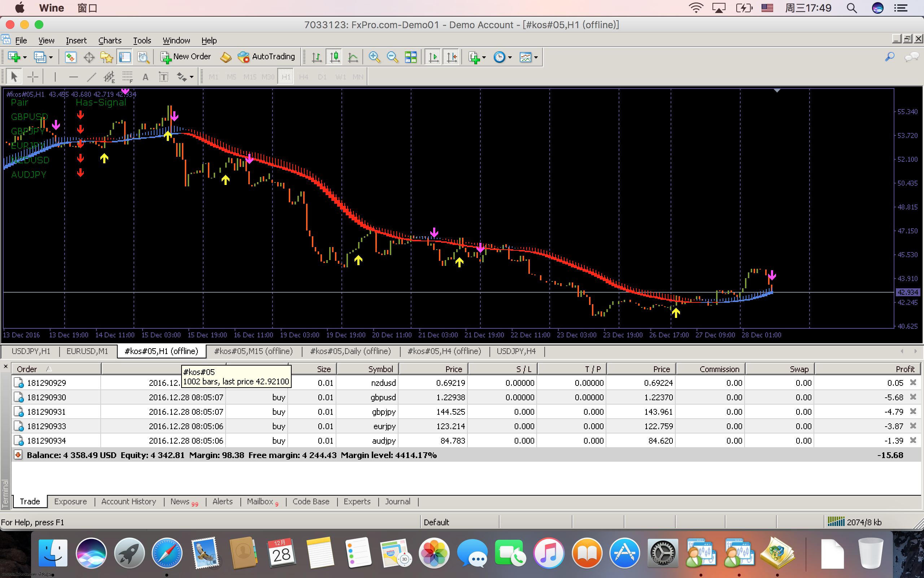This screenshot has width=924, height=578.
Task: Toggle Auto Scroll chart button
Action: pyautogui.click(x=433, y=57)
